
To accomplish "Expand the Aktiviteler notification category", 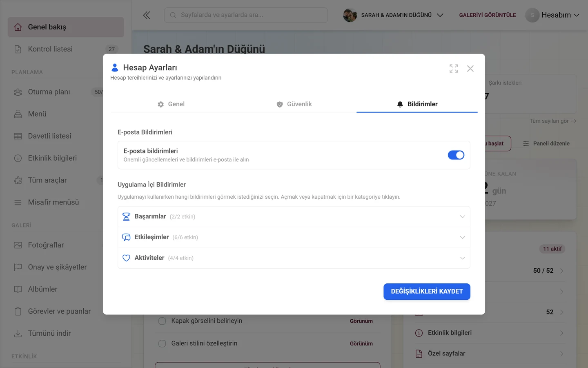I will click(294, 258).
